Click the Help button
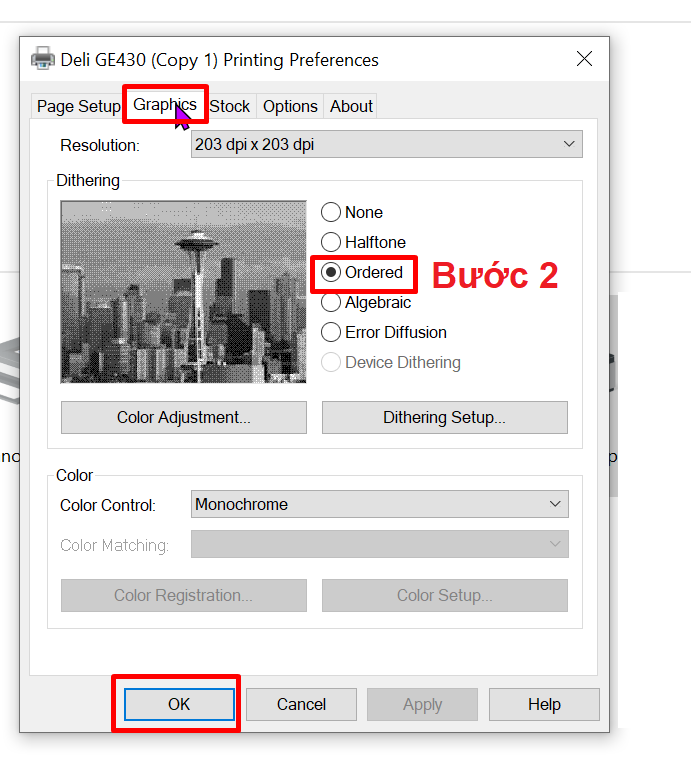The height and width of the screenshot is (771, 691). 544,704
